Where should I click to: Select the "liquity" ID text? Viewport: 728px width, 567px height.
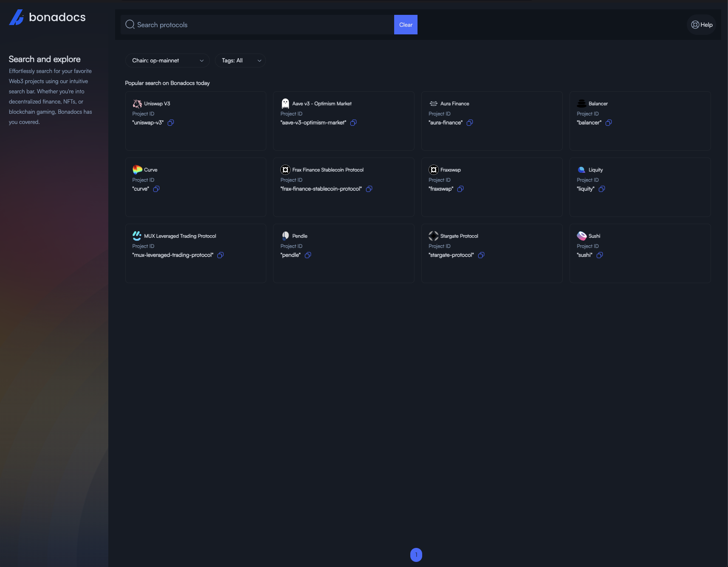(x=586, y=189)
